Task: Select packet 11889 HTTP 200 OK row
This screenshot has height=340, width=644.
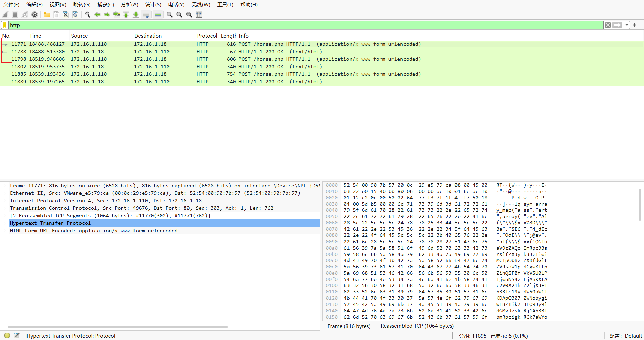Action: pos(322,82)
